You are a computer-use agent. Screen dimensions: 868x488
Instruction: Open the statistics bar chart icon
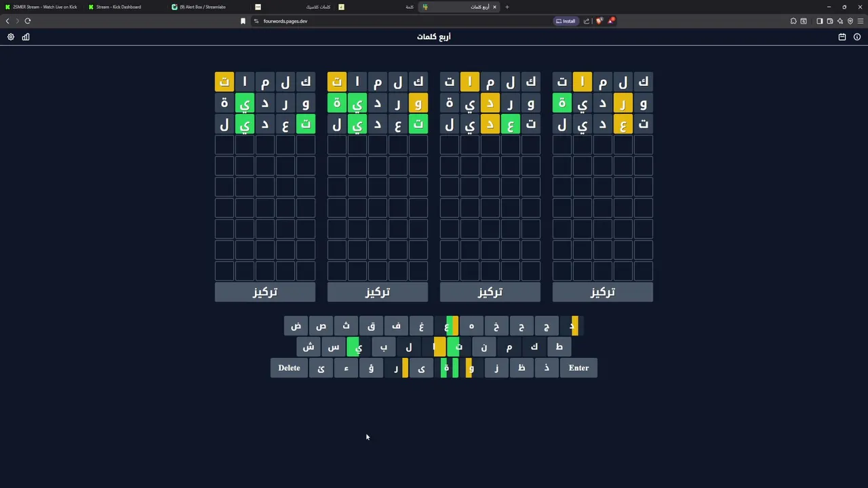[26, 37]
